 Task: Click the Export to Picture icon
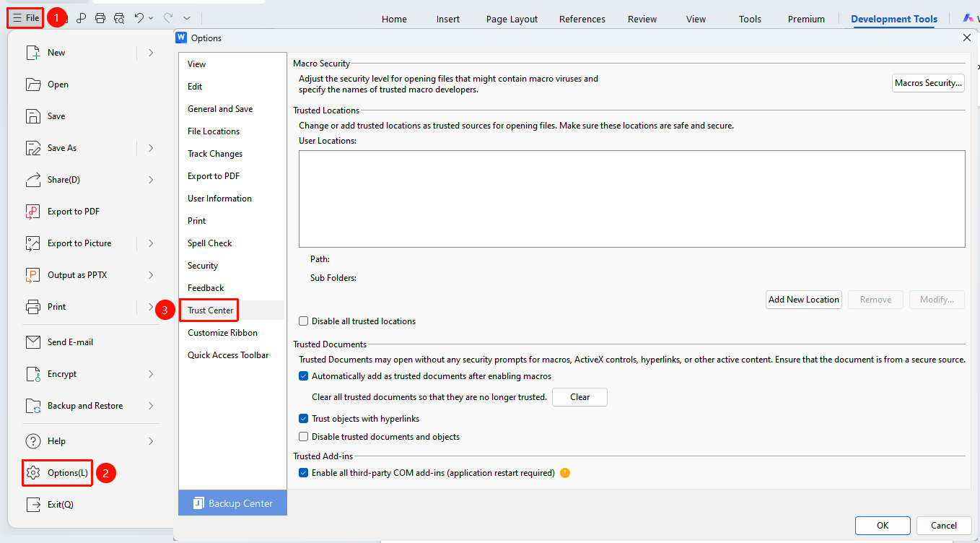33,243
